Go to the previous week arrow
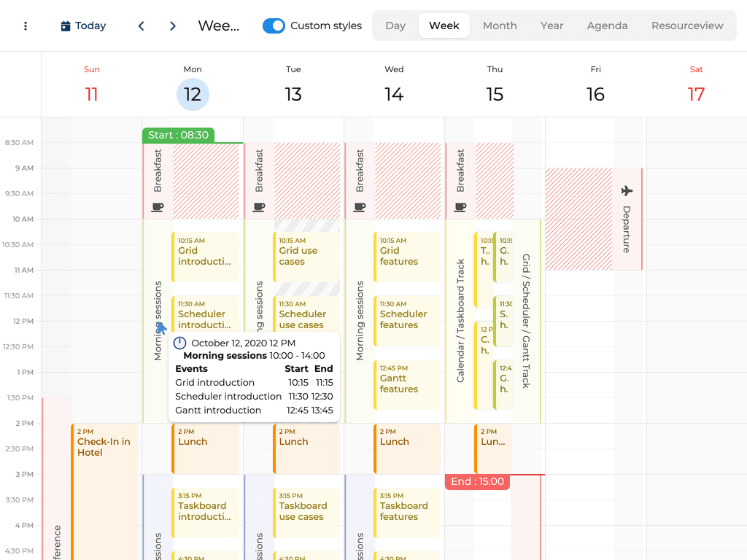 coord(141,26)
